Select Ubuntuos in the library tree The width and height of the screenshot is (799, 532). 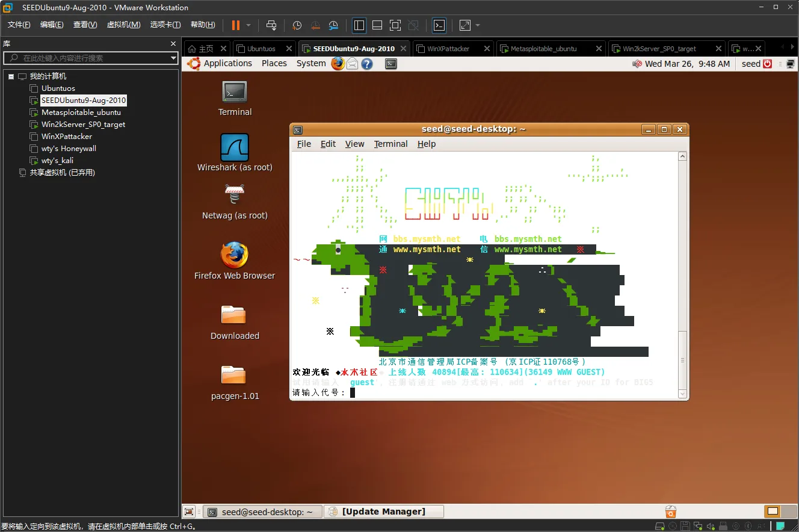tap(58, 88)
